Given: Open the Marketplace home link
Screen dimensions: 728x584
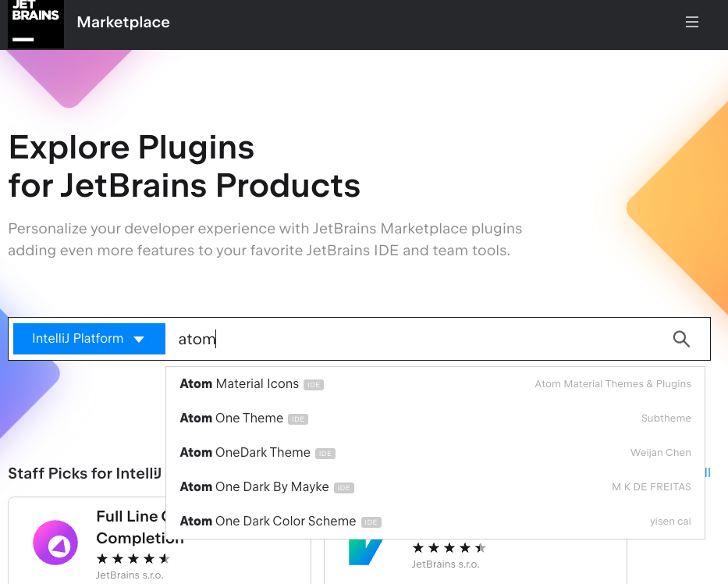Looking at the screenshot, I should click(123, 23).
